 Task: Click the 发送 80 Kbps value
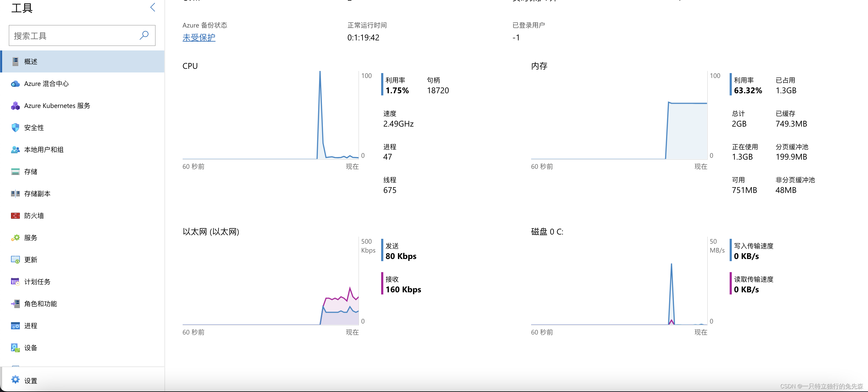point(401,256)
